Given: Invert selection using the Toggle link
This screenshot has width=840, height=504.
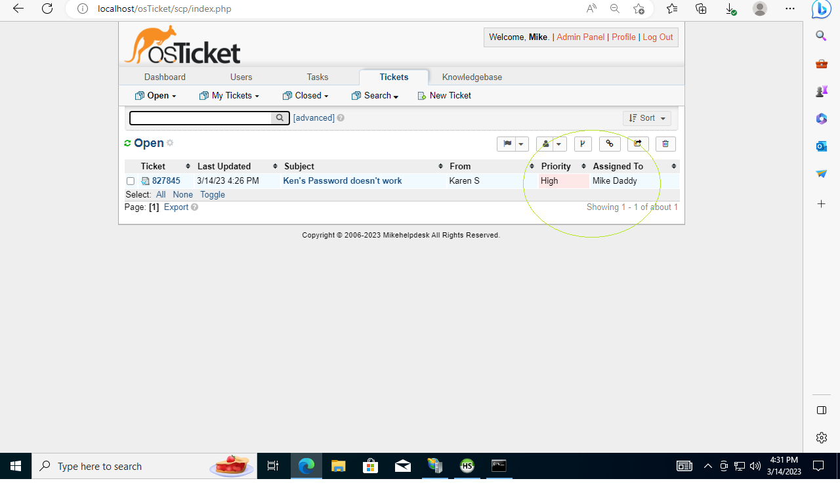Looking at the screenshot, I should (x=213, y=194).
